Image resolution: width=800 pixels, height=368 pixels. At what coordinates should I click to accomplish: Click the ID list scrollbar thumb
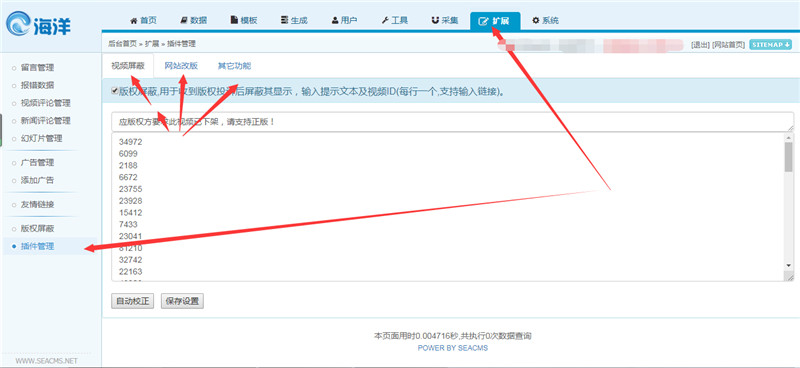[789, 156]
